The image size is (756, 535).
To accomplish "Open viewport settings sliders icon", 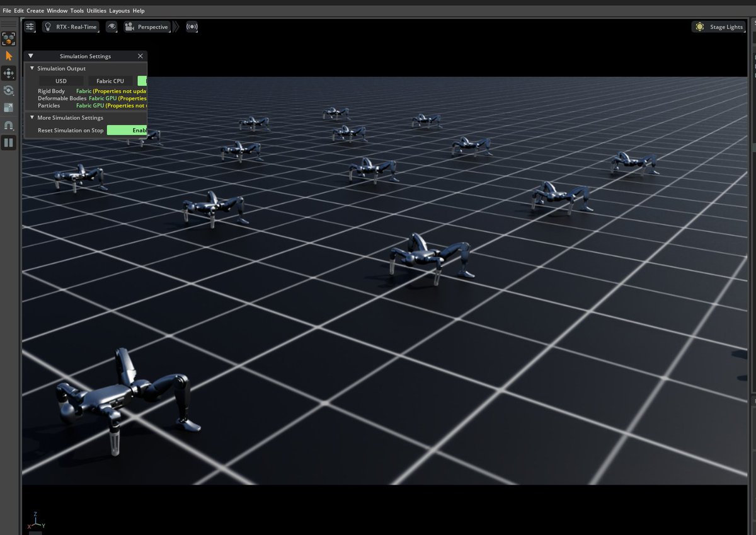I will (30, 26).
